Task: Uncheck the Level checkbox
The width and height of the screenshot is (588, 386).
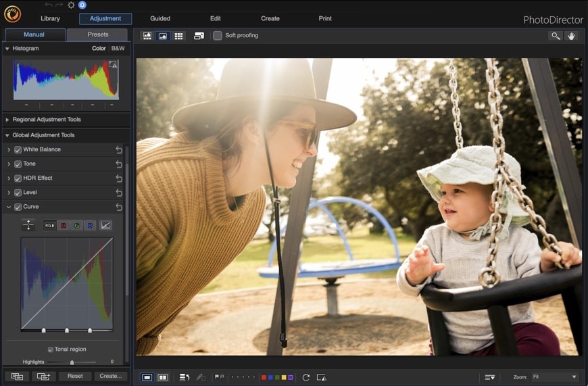Action: (18, 193)
